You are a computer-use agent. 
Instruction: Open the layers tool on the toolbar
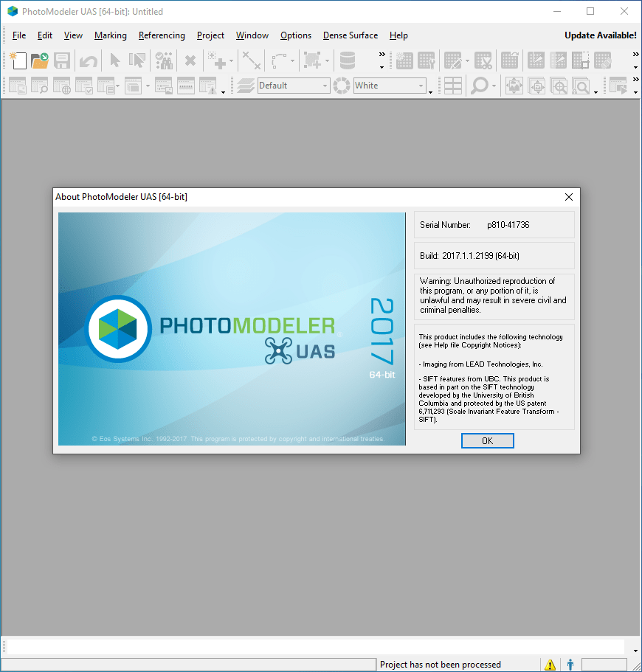point(245,86)
